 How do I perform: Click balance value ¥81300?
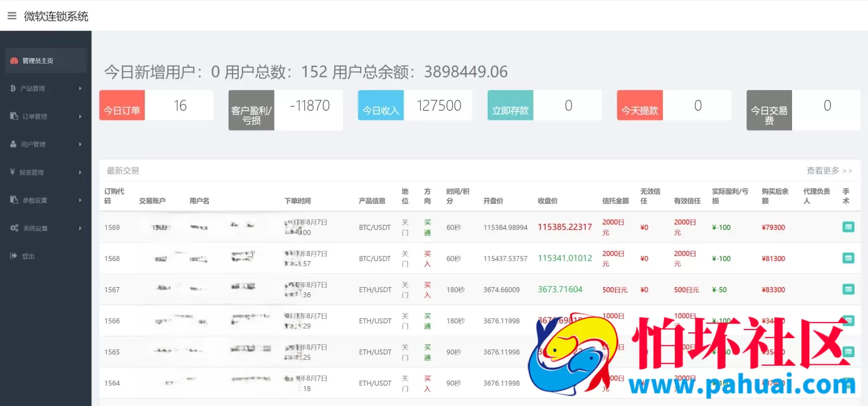tap(773, 259)
